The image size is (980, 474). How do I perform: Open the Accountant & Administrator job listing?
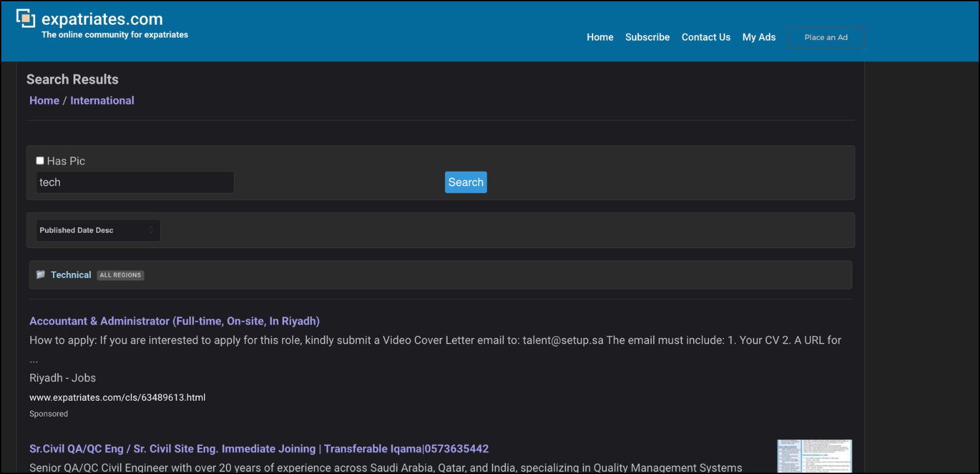pos(174,321)
